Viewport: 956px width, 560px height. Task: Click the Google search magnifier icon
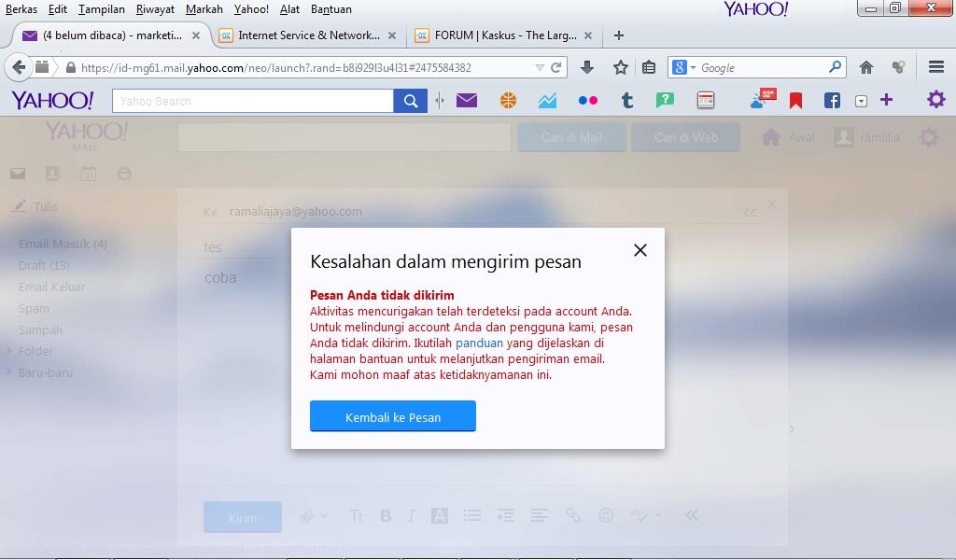coord(835,67)
